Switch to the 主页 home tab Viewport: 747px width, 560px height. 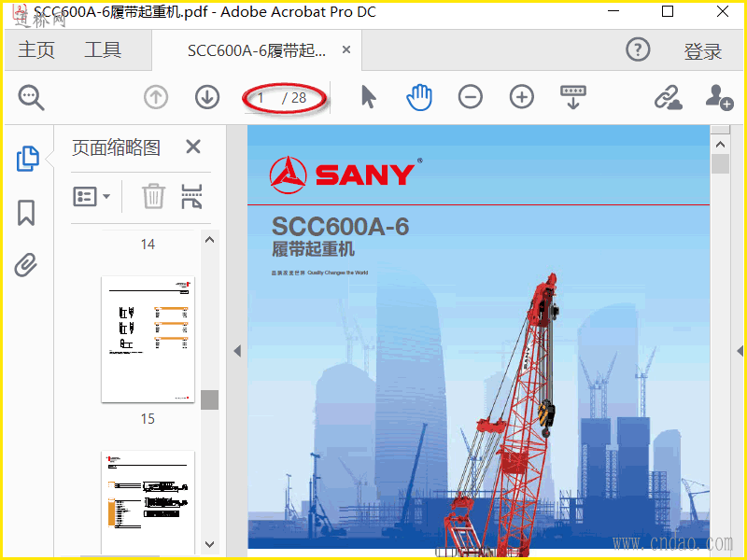(36, 50)
